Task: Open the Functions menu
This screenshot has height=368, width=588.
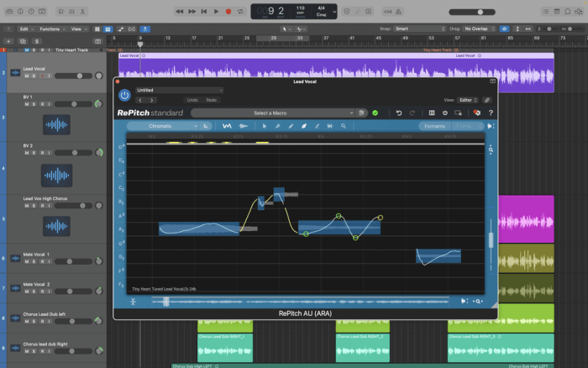Action: click(52, 29)
